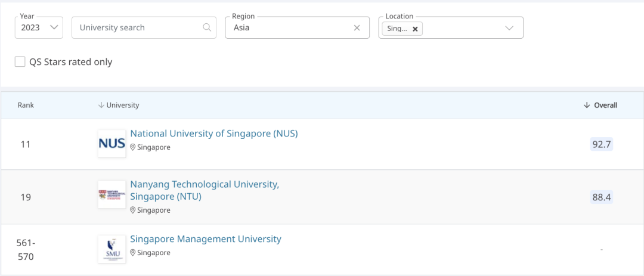Click the Rank column header
Viewport: 644px width, 276px height.
pyautogui.click(x=26, y=106)
